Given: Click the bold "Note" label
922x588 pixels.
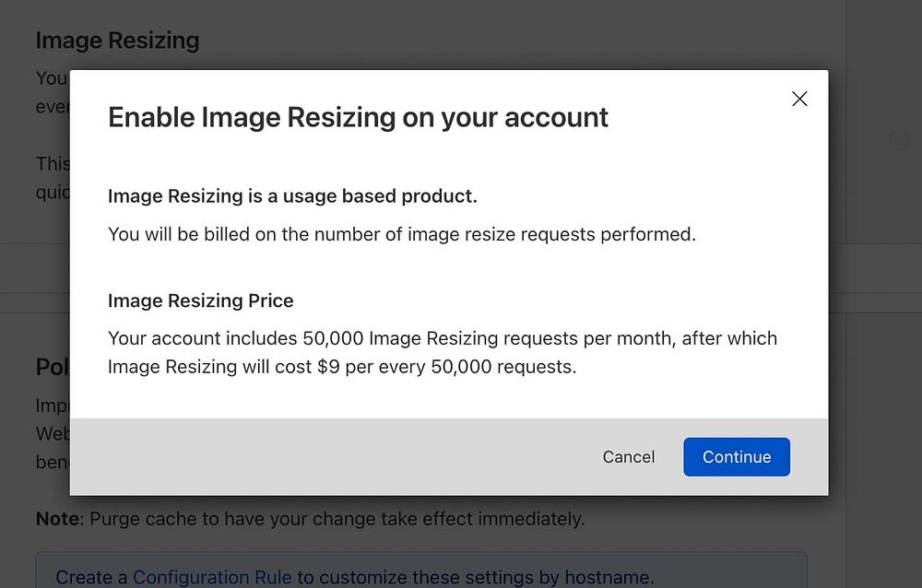Looking at the screenshot, I should [x=57, y=519].
